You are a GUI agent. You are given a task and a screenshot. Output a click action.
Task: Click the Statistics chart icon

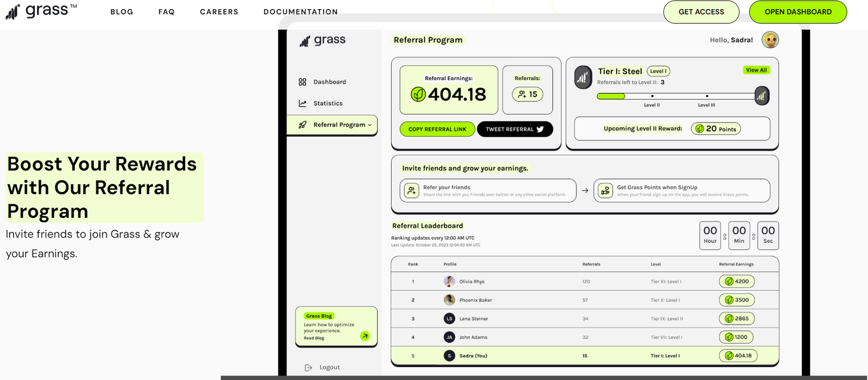coord(302,103)
